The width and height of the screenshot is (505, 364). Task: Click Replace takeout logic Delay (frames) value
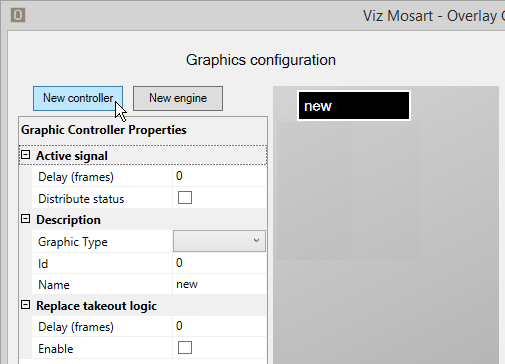tap(219, 326)
